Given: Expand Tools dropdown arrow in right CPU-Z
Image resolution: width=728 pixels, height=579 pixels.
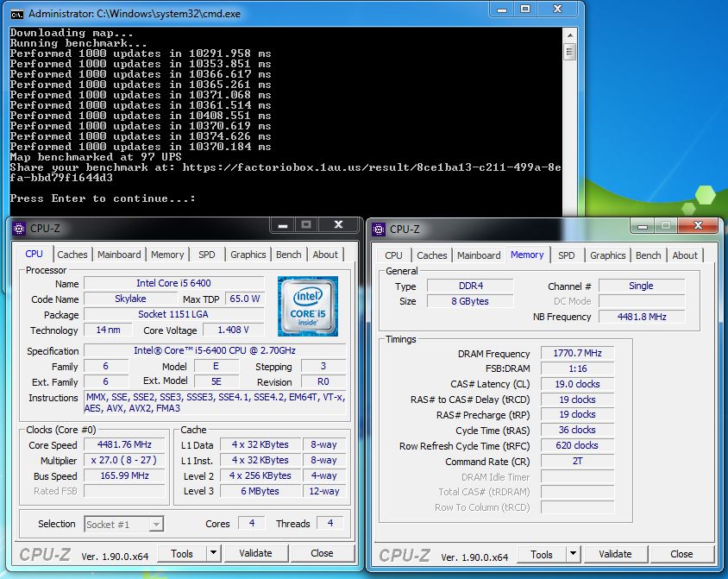Looking at the screenshot, I should coord(573,554).
